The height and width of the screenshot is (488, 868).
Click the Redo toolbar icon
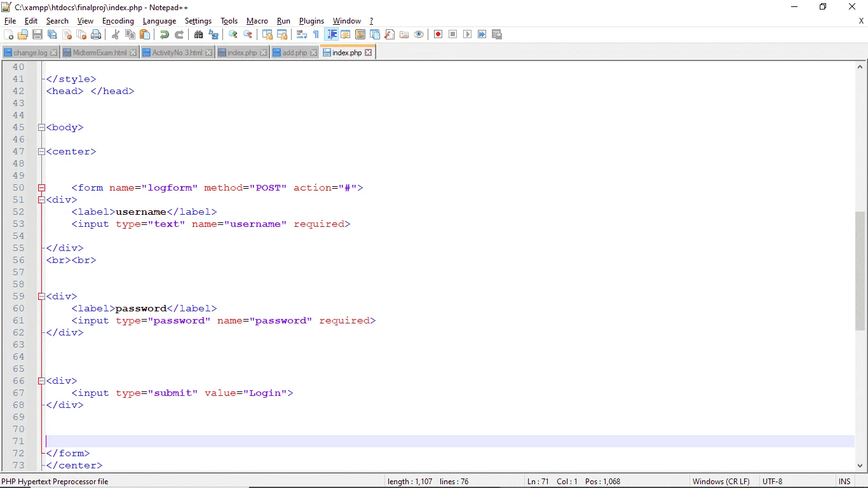click(x=179, y=34)
